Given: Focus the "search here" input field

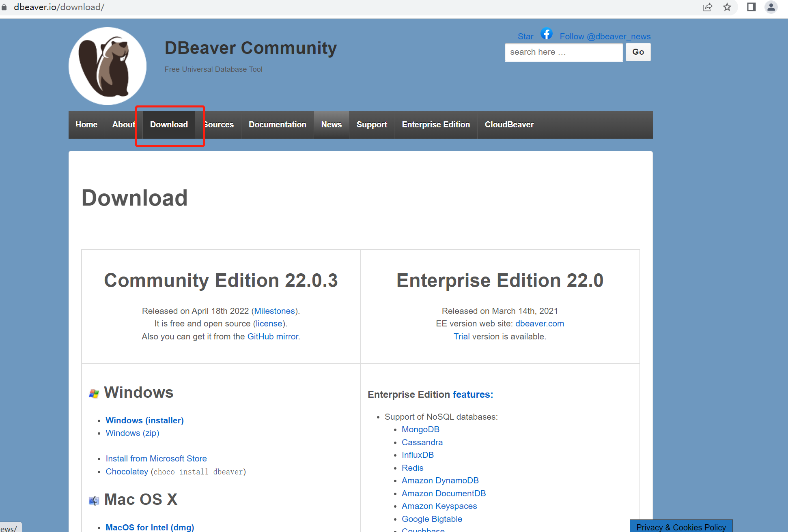Looking at the screenshot, I should click(x=563, y=52).
